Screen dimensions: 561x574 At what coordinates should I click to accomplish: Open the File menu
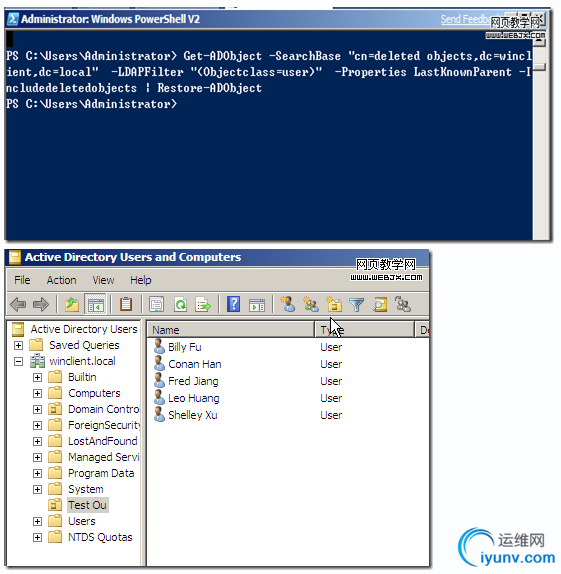click(22, 280)
